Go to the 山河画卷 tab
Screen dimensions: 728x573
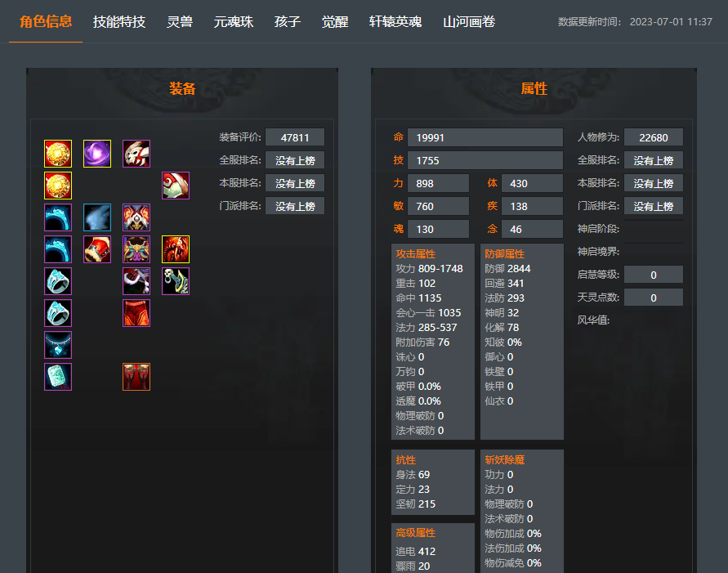[x=469, y=22]
